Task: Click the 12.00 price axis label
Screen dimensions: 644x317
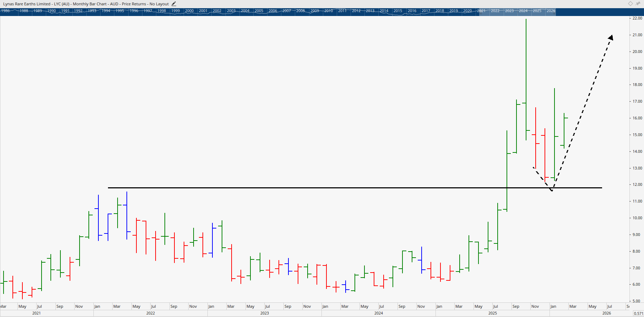Action: [637, 184]
